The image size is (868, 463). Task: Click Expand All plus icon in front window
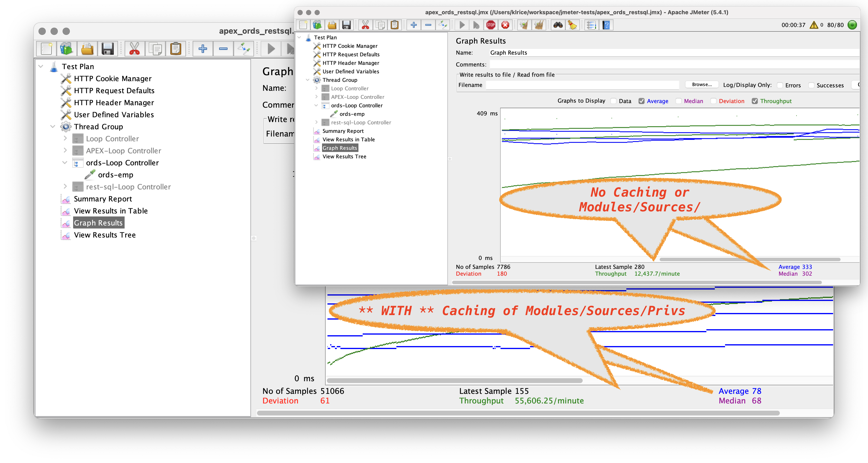pos(414,25)
